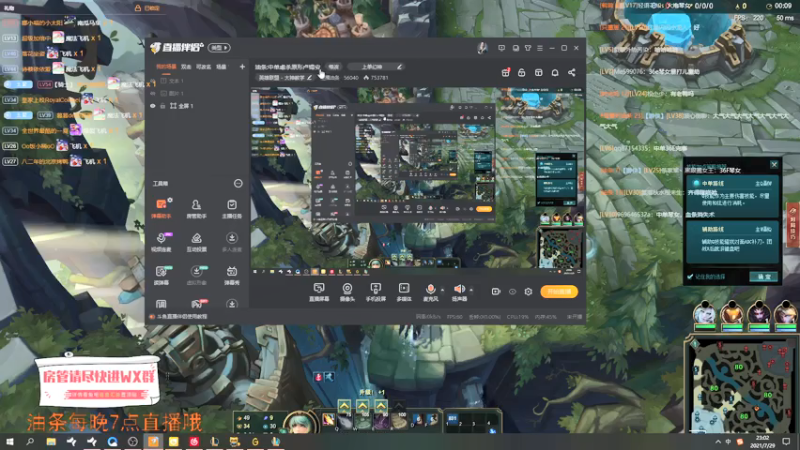Switch to the fourth scene tab

point(221,67)
